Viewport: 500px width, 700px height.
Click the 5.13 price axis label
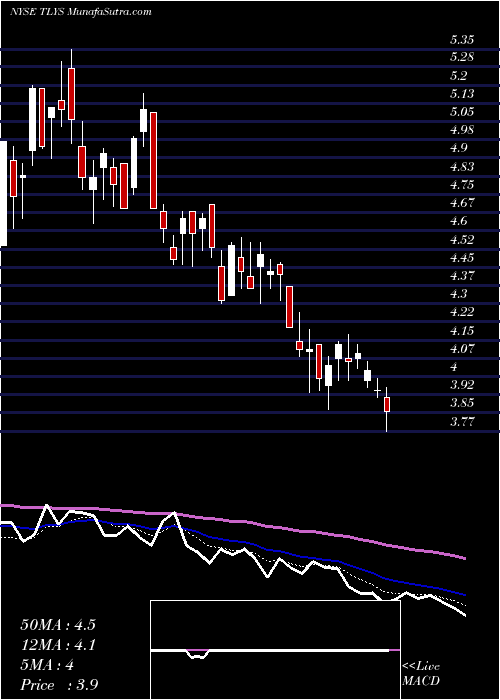click(462, 94)
